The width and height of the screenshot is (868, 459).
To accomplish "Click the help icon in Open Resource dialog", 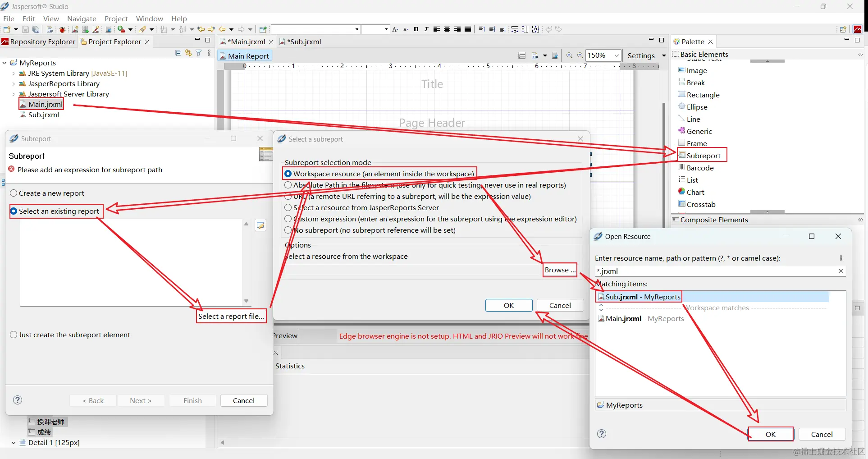I will (x=602, y=434).
